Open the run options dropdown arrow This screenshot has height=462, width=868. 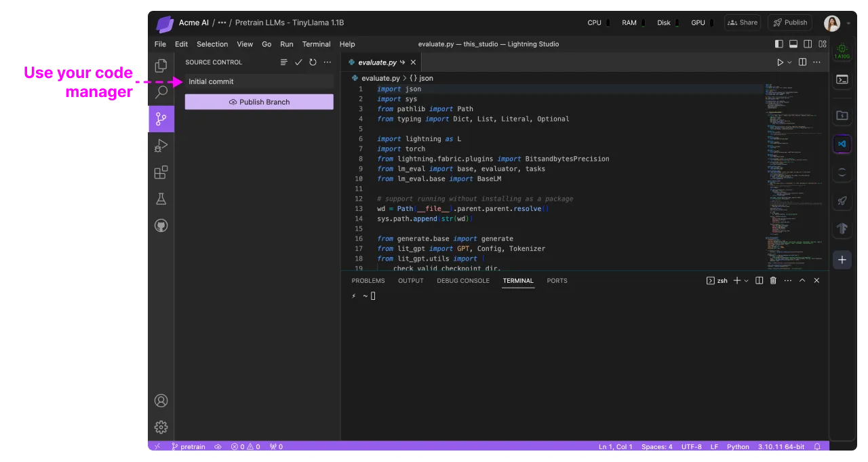tap(789, 62)
